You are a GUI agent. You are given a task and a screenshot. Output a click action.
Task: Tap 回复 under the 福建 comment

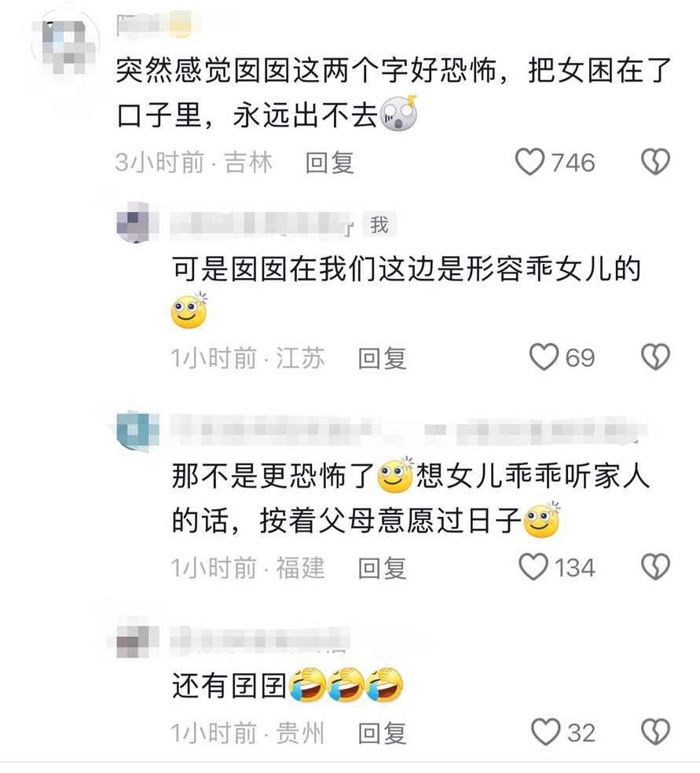click(383, 568)
